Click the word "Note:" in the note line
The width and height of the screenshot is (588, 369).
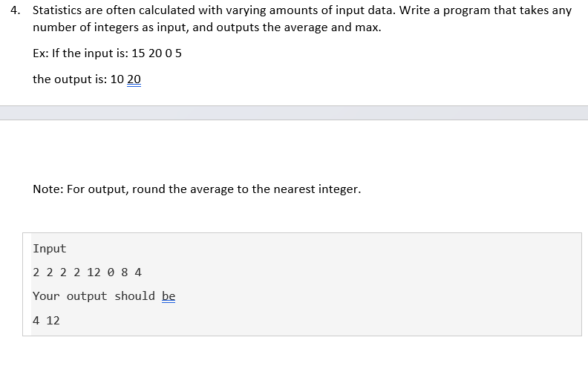[48, 189]
